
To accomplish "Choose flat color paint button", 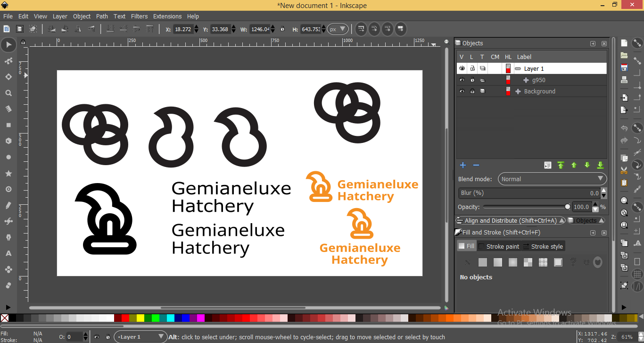I will point(482,262).
